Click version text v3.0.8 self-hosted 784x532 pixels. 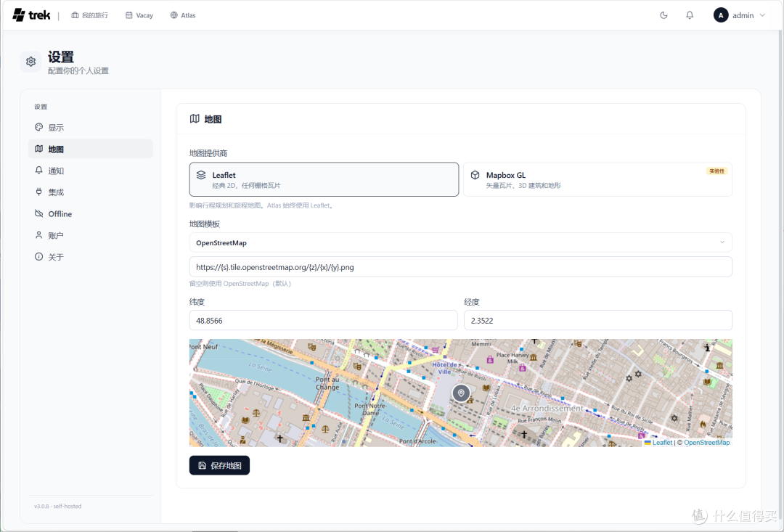[x=57, y=507]
